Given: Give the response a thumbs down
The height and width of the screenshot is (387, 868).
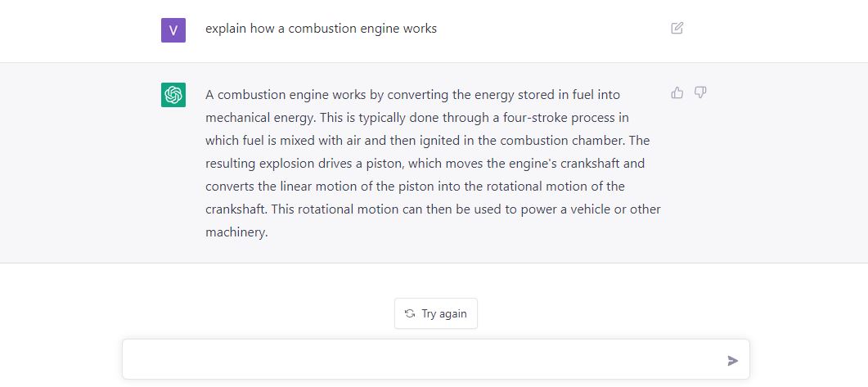Looking at the screenshot, I should [x=700, y=93].
